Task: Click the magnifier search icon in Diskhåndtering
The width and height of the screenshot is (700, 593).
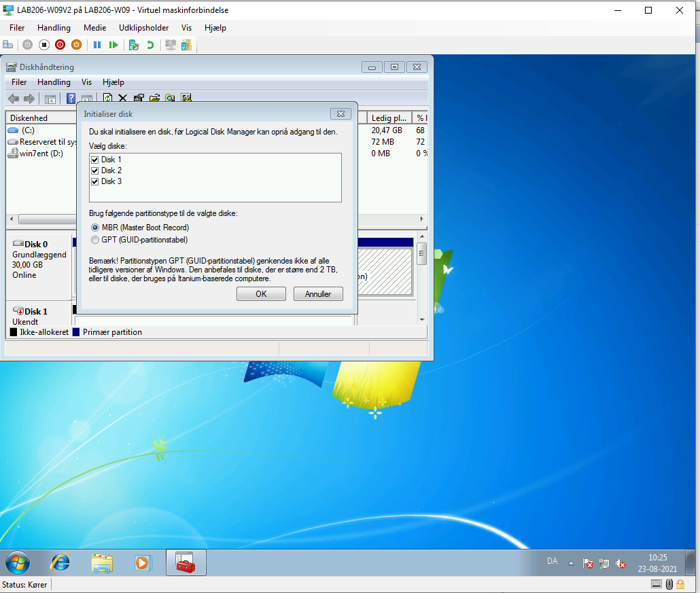Action: coord(170,98)
